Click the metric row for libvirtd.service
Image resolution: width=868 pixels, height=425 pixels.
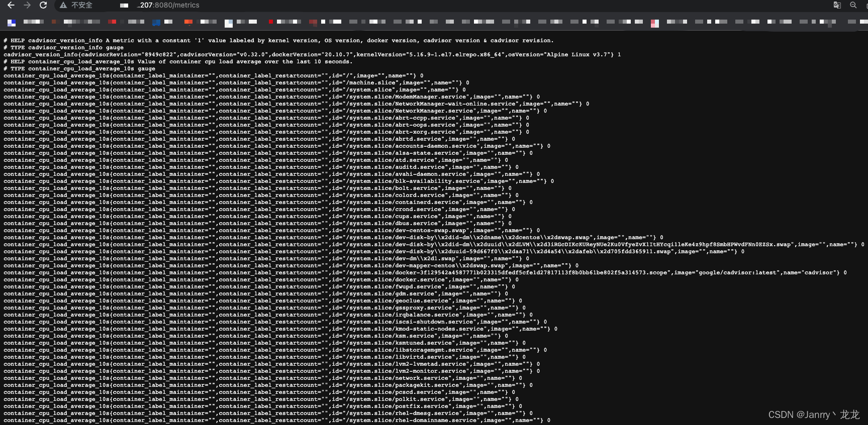pyautogui.click(x=264, y=357)
